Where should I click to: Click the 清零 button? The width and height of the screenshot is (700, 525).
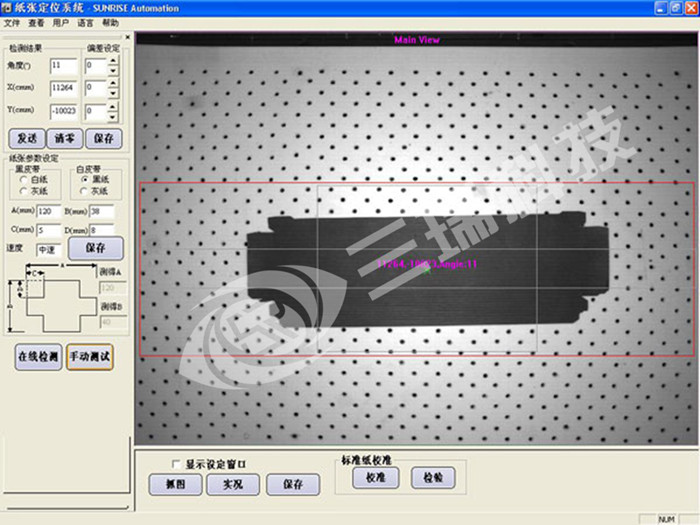tap(65, 138)
